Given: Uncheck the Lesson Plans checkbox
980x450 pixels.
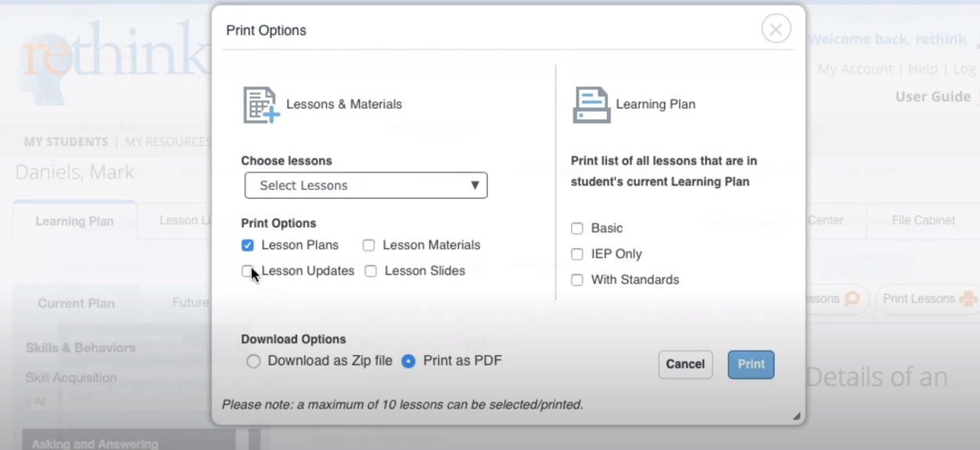Looking at the screenshot, I should pos(248,245).
